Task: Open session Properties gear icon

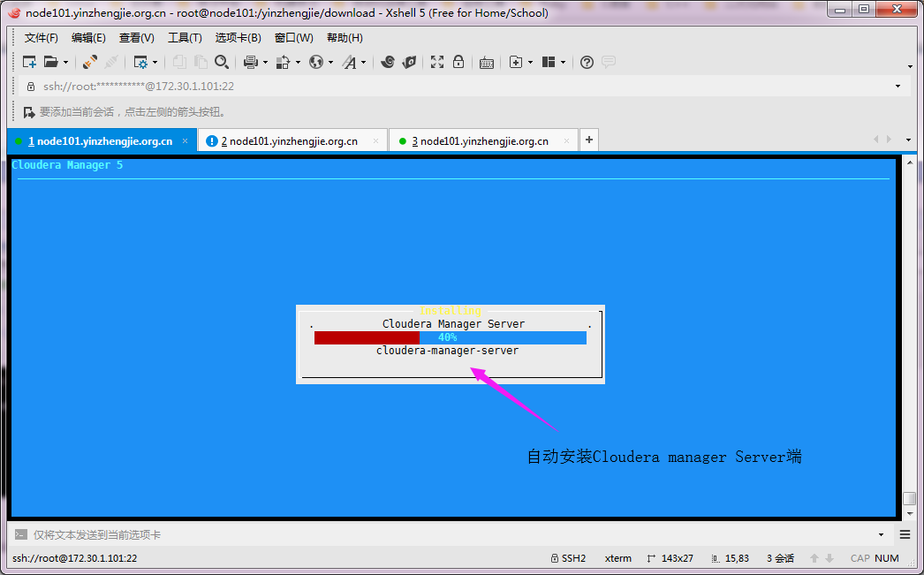Action: 140,62
